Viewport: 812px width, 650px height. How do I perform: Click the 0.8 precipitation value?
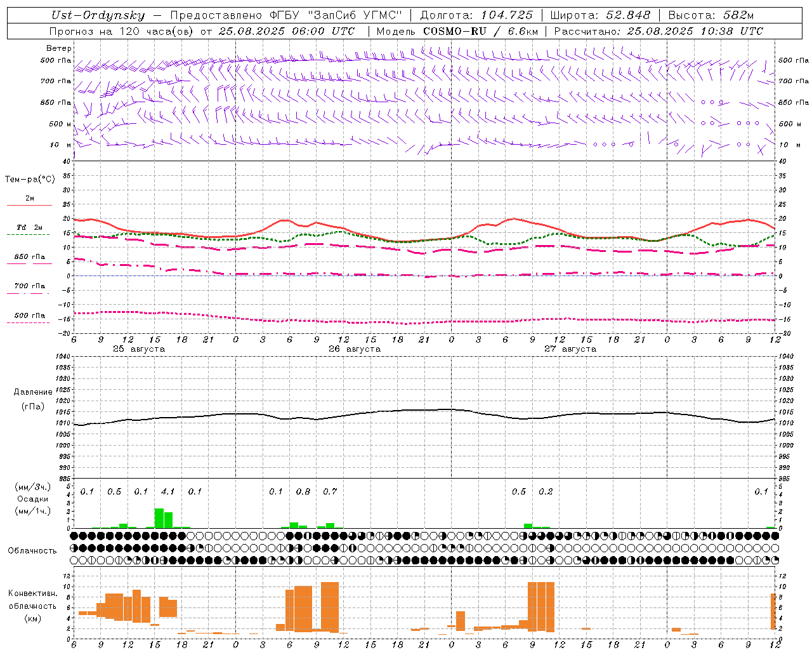click(x=303, y=492)
